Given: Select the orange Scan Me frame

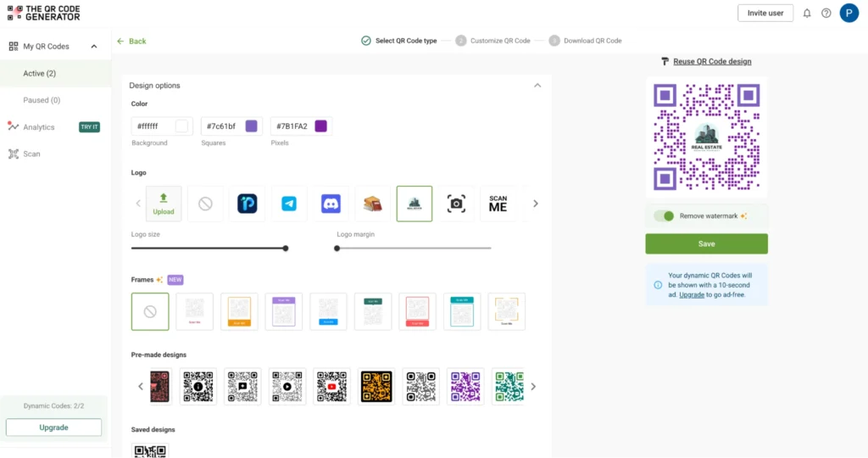Looking at the screenshot, I should [x=239, y=312].
